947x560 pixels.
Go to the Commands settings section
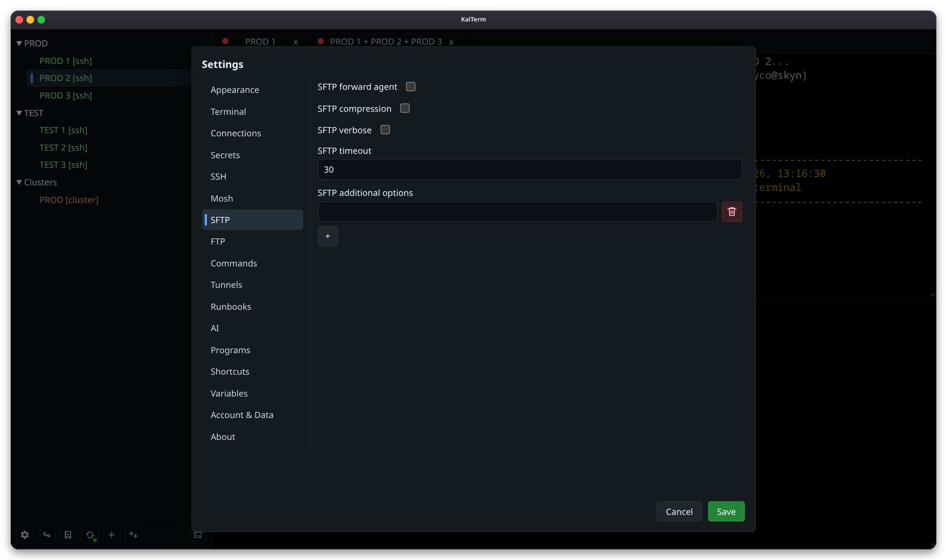252,263
